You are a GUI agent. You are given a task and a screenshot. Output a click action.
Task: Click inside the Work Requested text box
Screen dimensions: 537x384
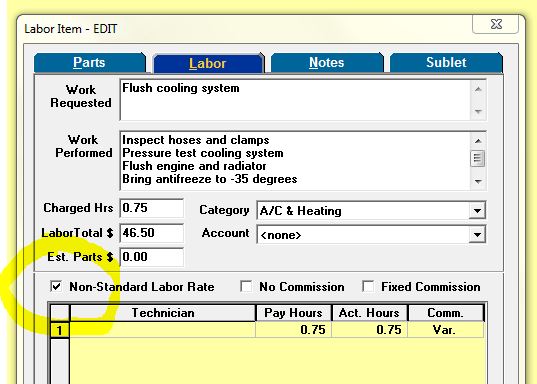click(x=295, y=100)
